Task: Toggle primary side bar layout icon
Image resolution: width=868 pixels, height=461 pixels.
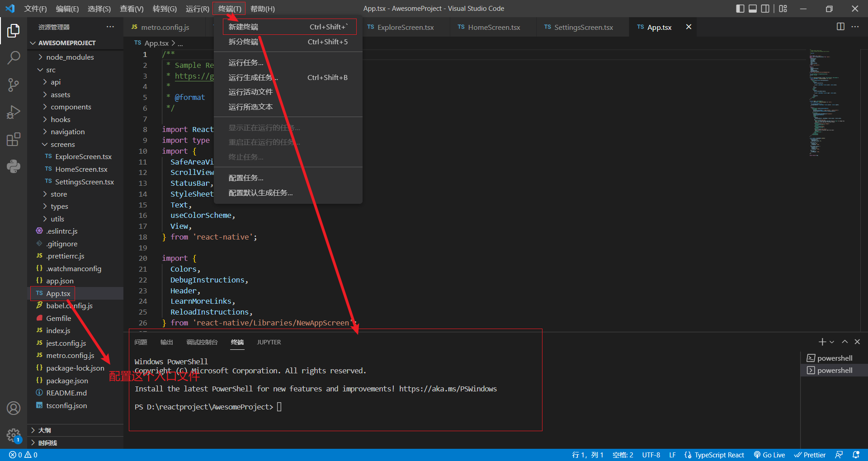Action: (740, 9)
